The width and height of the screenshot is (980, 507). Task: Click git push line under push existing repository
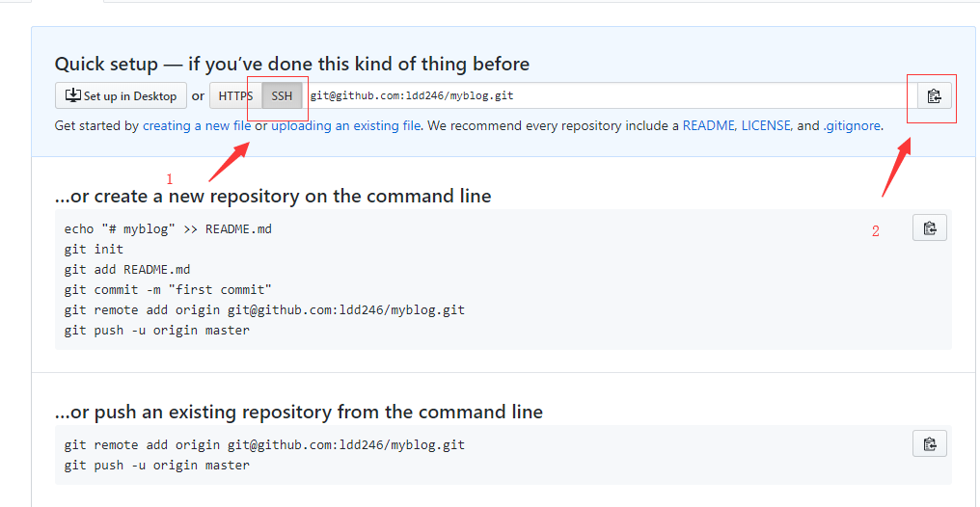(157, 466)
